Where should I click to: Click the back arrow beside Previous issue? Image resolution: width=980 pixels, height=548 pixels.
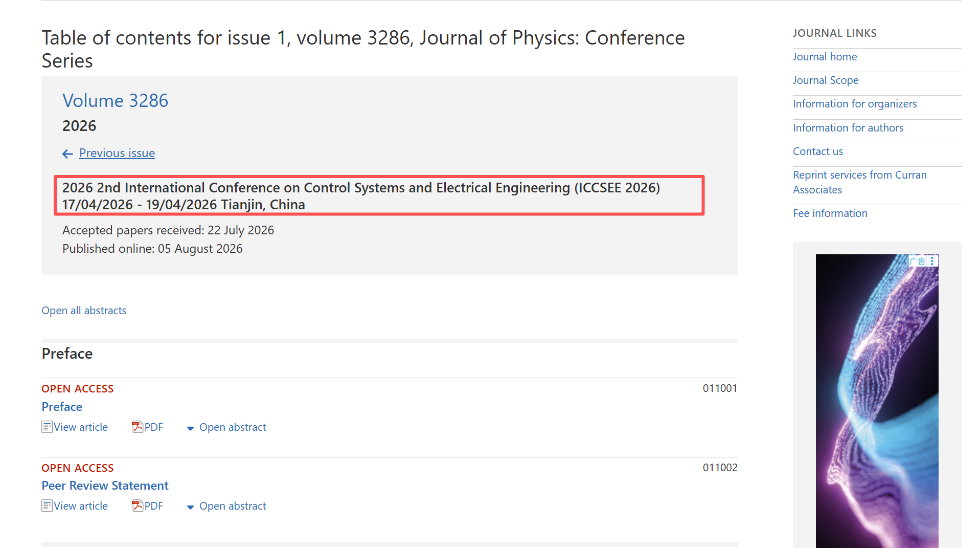point(67,154)
